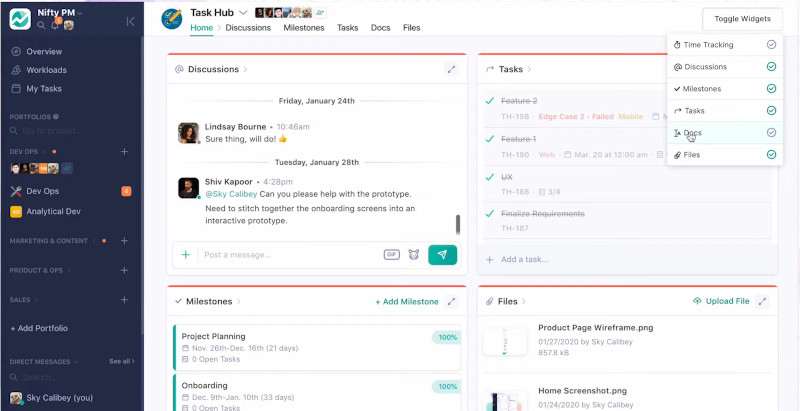Open the GIF picker
800x411 pixels.
point(391,254)
